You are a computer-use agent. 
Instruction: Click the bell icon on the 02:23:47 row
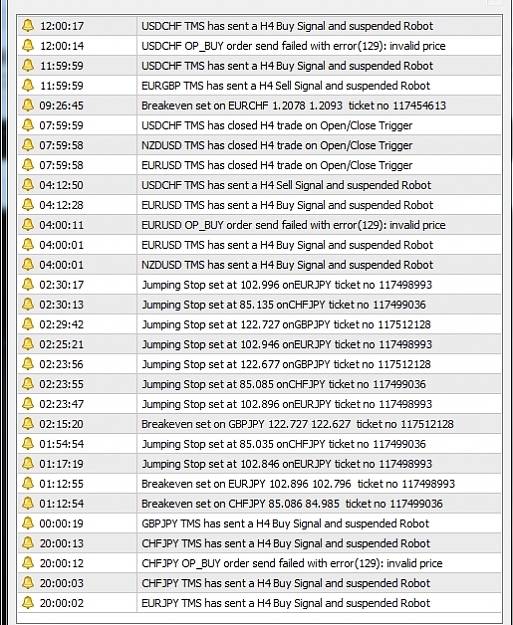[x=28, y=404]
